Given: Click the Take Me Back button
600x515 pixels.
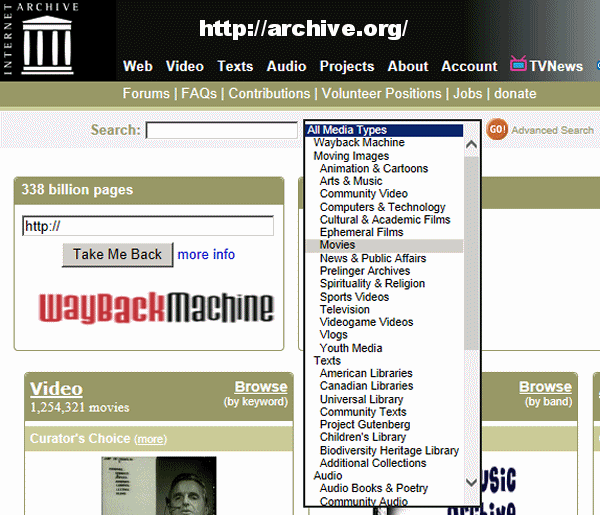Looking at the screenshot, I should pos(117,254).
